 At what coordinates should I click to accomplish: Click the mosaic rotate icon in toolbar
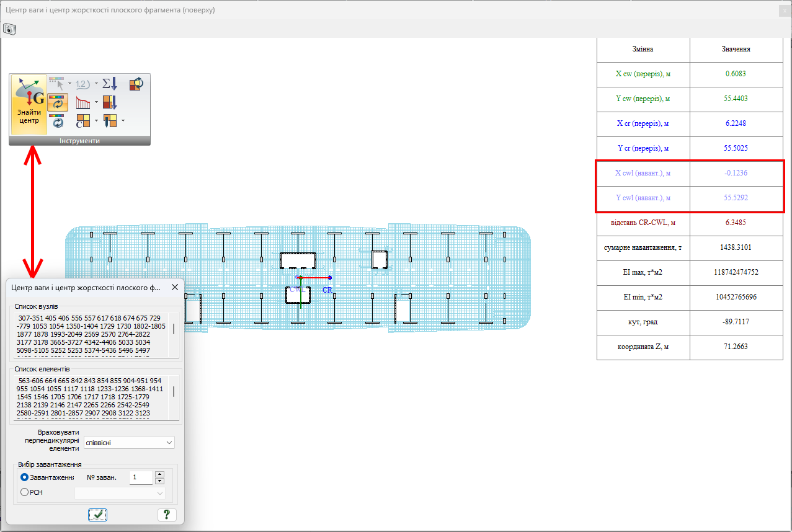click(x=136, y=84)
